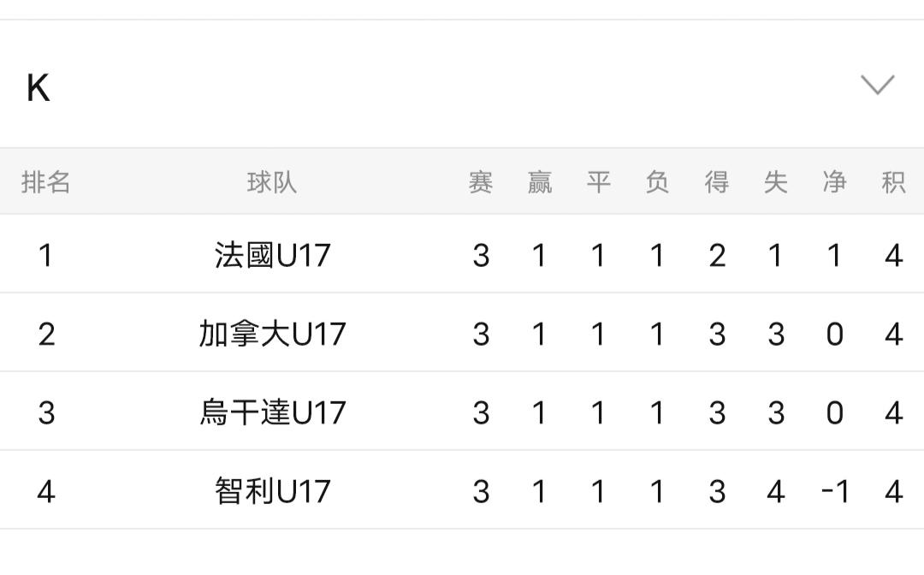924x575 pixels.
Task: Click the group K header label
Action: click(x=38, y=88)
